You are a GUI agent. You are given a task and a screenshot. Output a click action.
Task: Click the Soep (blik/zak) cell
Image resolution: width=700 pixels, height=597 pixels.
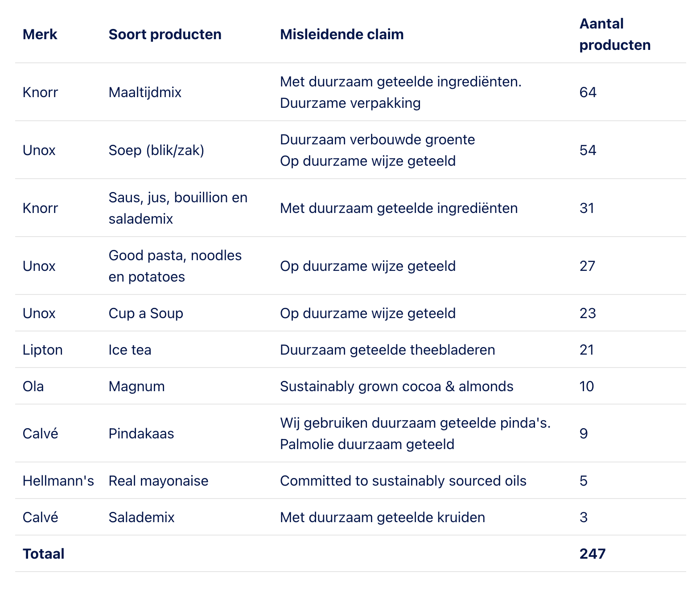[156, 150]
